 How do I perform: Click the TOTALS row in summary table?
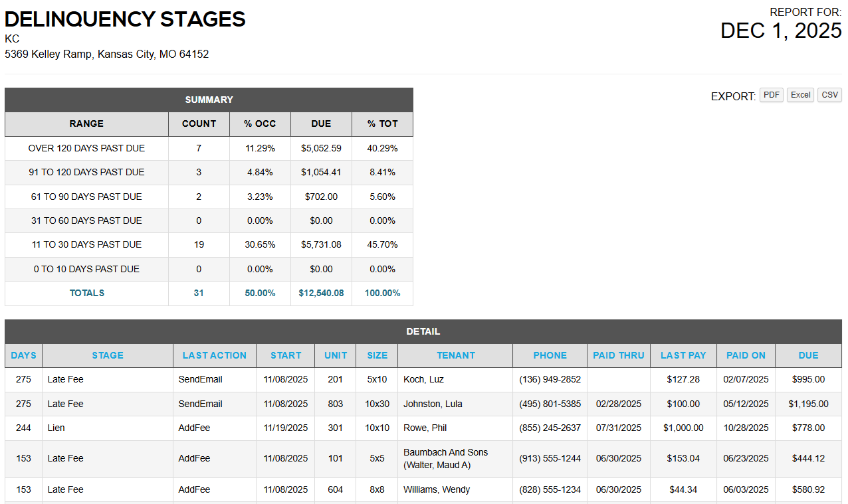(x=87, y=293)
